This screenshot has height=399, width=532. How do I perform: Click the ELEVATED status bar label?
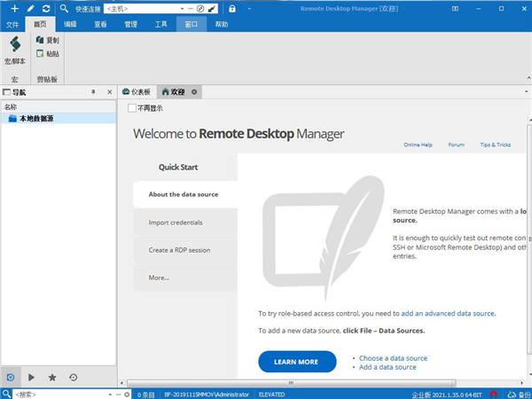coord(271,395)
